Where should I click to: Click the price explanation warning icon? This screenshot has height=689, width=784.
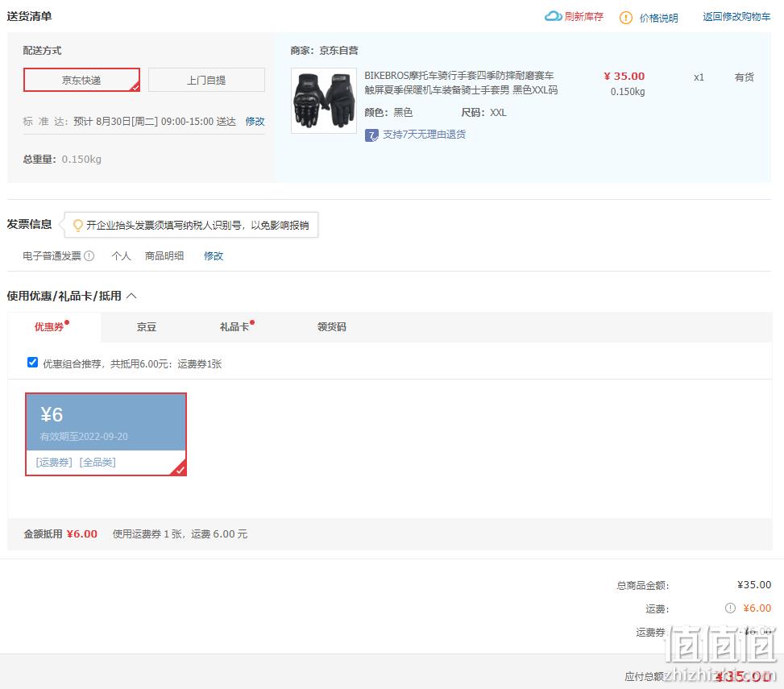tap(625, 18)
